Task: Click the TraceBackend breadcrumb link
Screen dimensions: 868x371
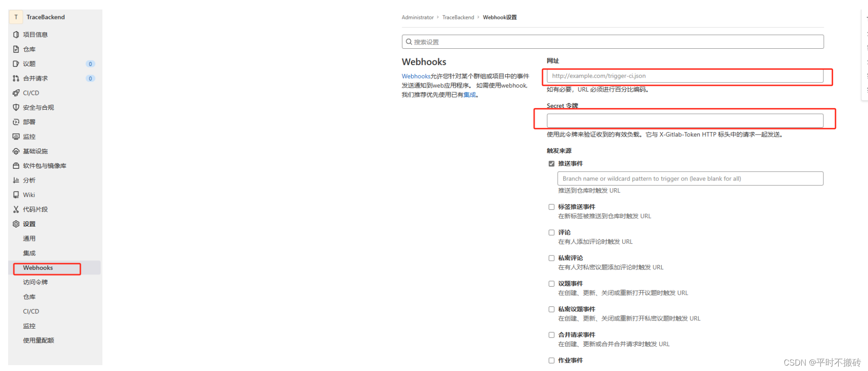Action: tap(458, 18)
